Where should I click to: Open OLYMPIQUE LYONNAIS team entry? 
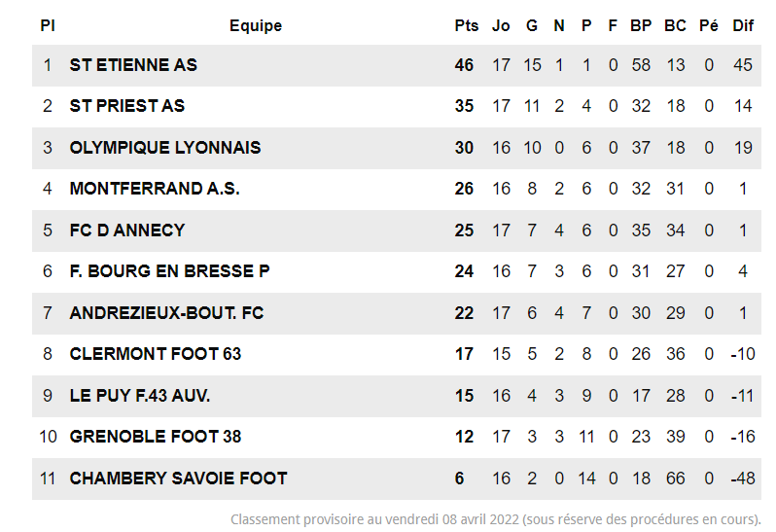(x=165, y=148)
